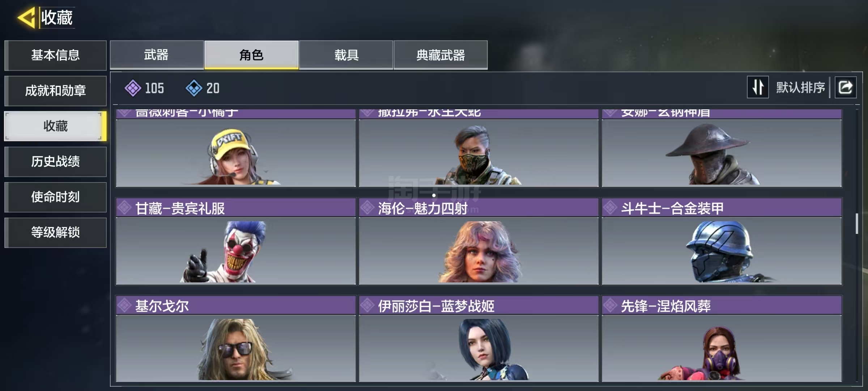
Task: Open the 使命时刻 section
Action: pos(55,197)
